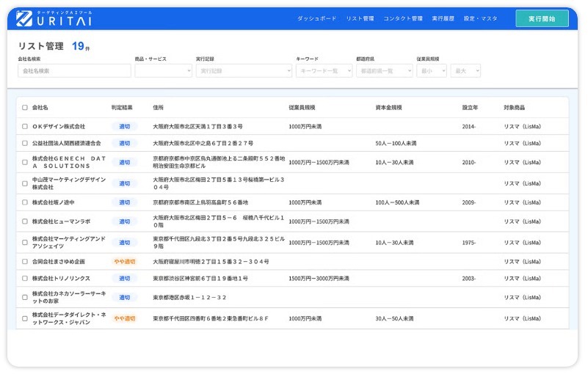Click 適切 badge for 株式会社トリノリンクス
This screenshot has height=374, width=588.
click(x=125, y=279)
